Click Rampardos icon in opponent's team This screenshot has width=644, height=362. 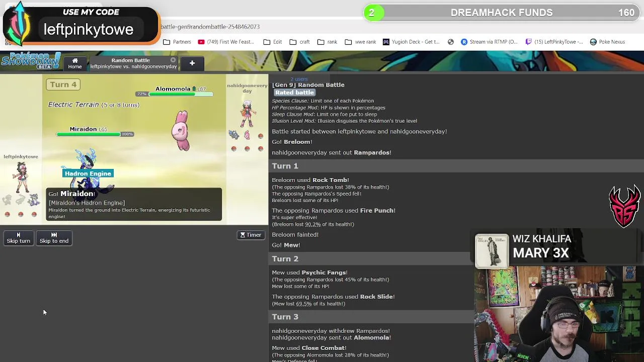[x=233, y=135]
